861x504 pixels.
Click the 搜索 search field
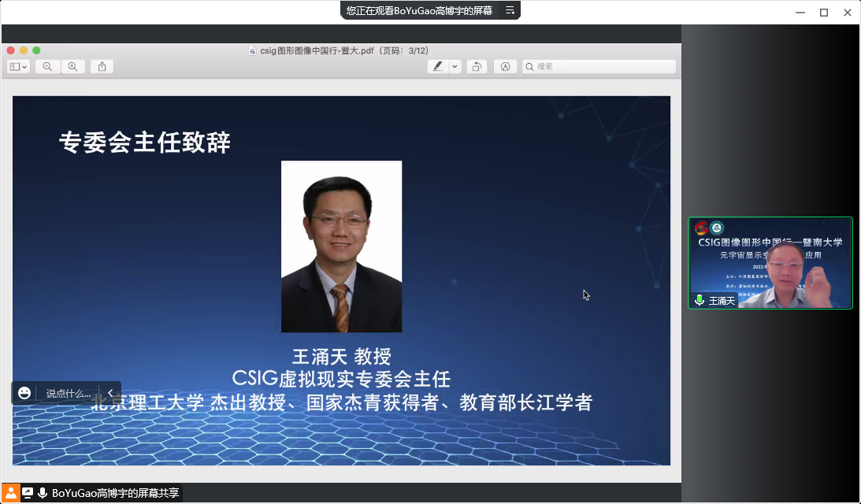599,66
